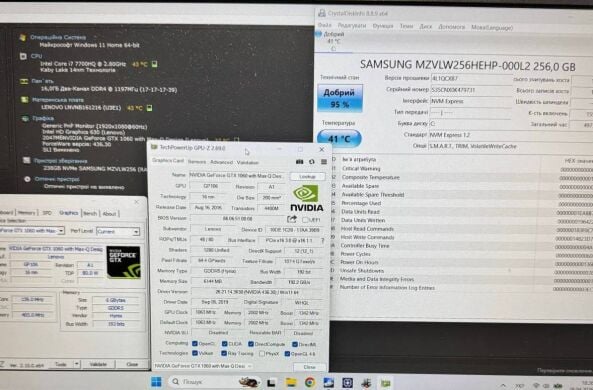The image size is (593, 390).
Task: Click the Name field in GPU-Z
Action: 238,176
